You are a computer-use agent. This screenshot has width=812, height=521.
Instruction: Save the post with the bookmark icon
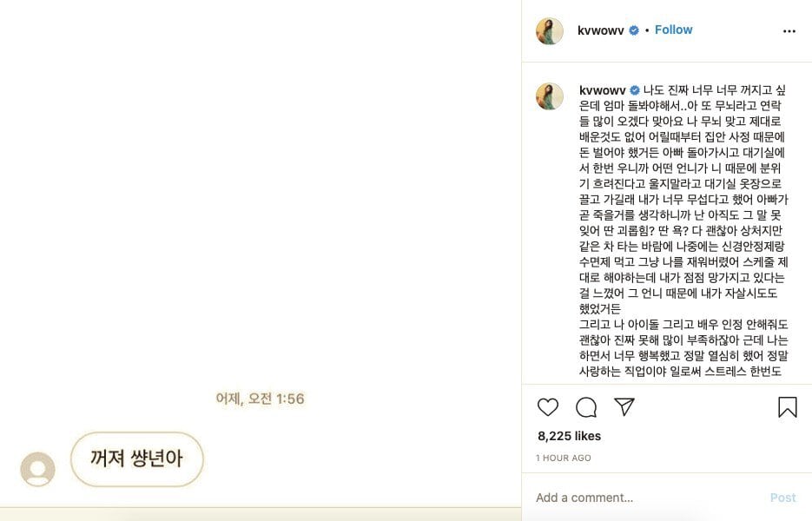coord(787,407)
